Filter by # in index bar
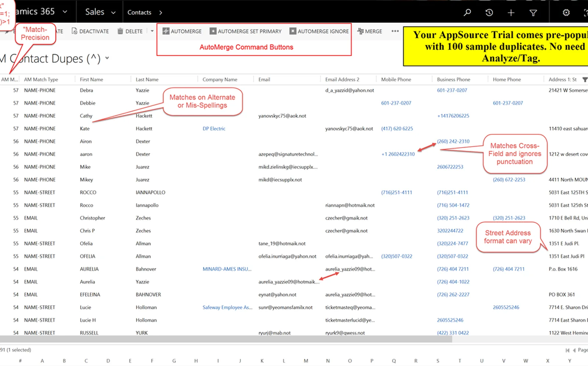This screenshot has width=588, height=368. pos(20,361)
